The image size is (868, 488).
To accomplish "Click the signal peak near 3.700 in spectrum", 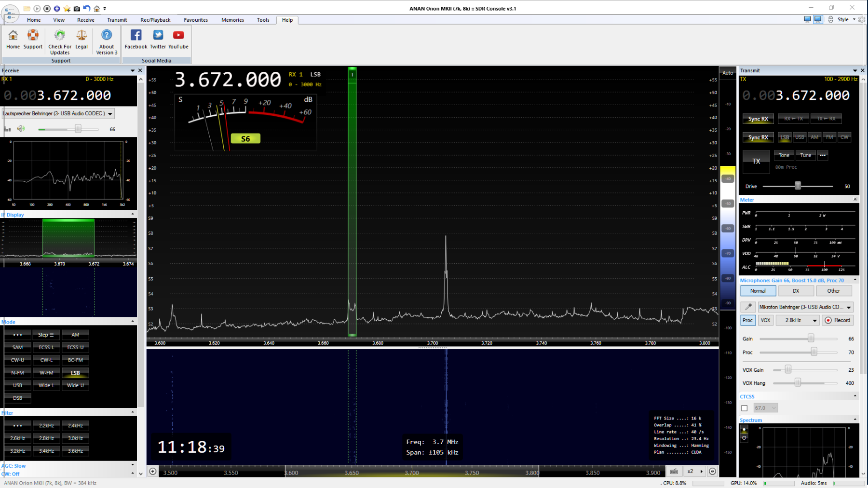I will click(446, 275).
